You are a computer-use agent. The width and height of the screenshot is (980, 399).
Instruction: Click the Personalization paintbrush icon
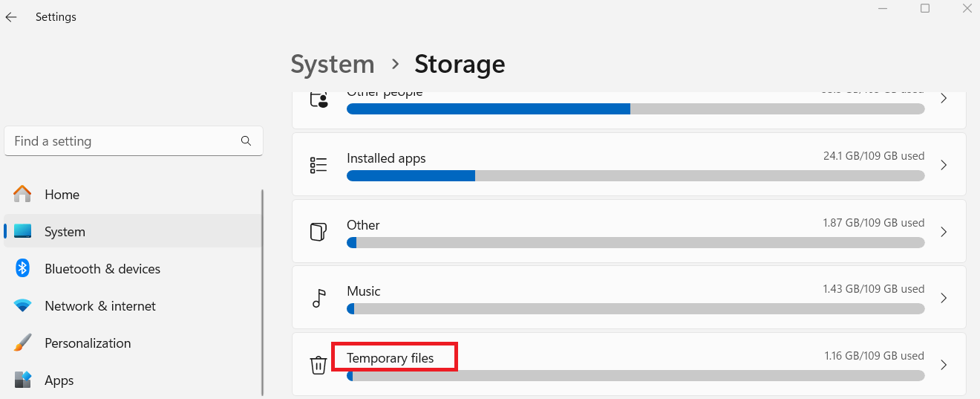23,343
